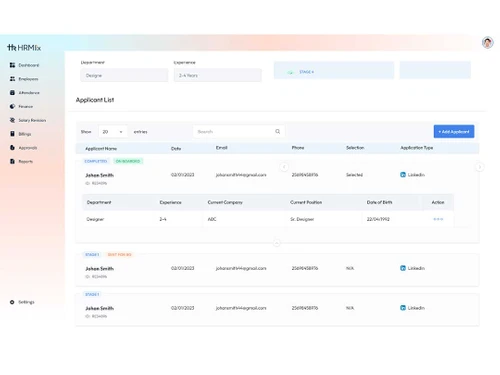The height and width of the screenshot is (375, 500).
Task: Open the Employees sidebar icon
Action: click(x=12, y=79)
